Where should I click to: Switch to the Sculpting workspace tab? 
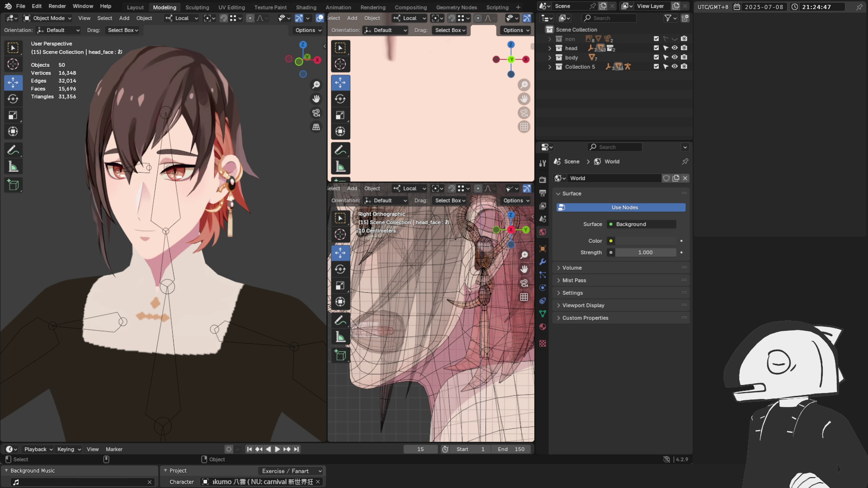197,7
